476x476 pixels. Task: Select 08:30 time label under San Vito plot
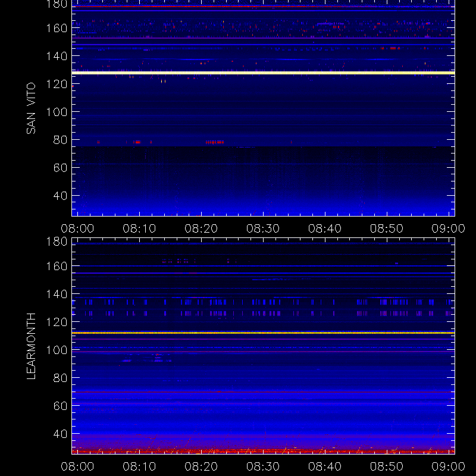263,228
